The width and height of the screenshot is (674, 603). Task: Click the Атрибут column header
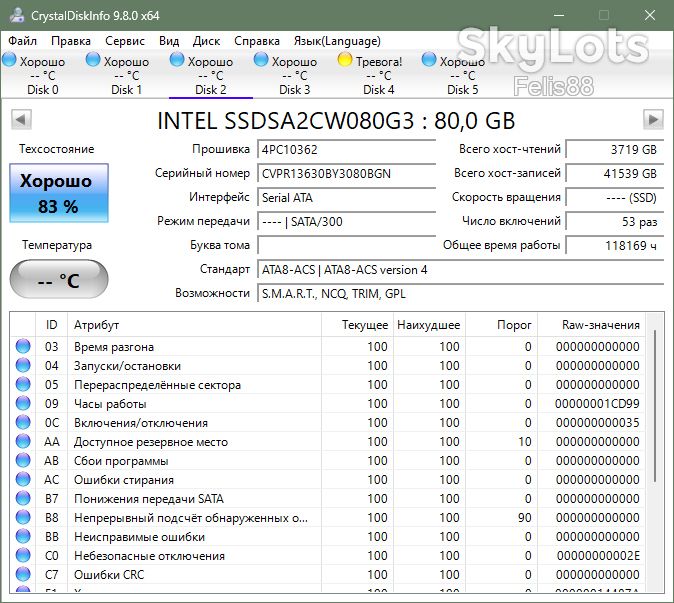pyautogui.click(x=194, y=325)
